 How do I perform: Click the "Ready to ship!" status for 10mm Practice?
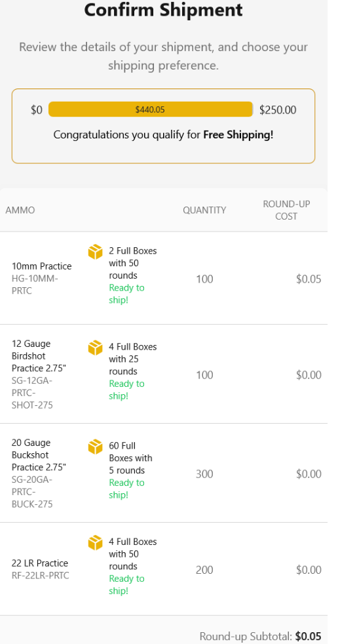coord(126,294)
